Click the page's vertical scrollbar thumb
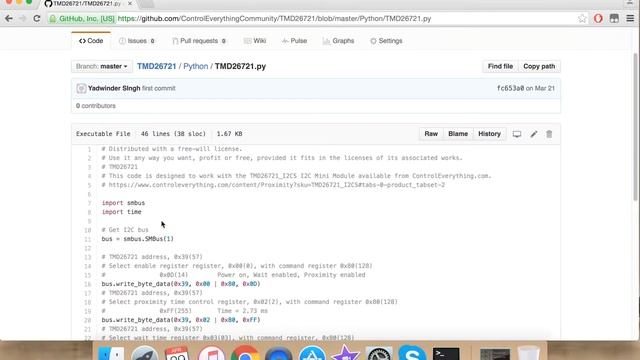The height and width of the screenshot is (360, 640). coord(635,127)
